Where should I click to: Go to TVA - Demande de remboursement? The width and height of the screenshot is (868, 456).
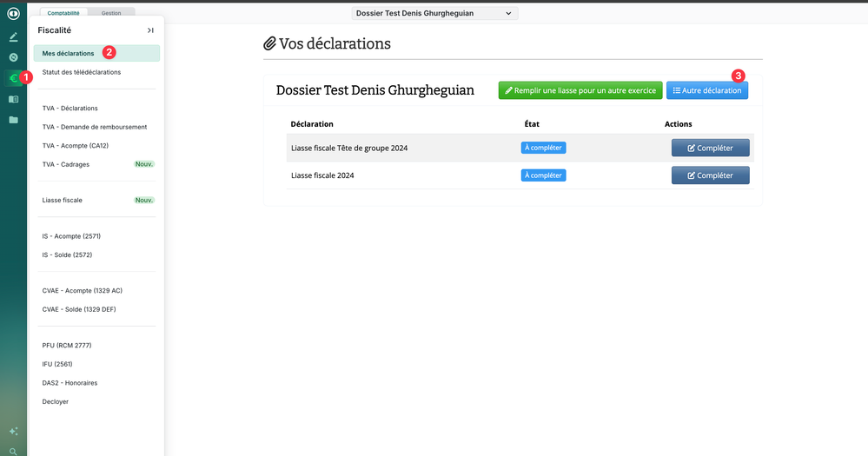(x=95, y=127)
